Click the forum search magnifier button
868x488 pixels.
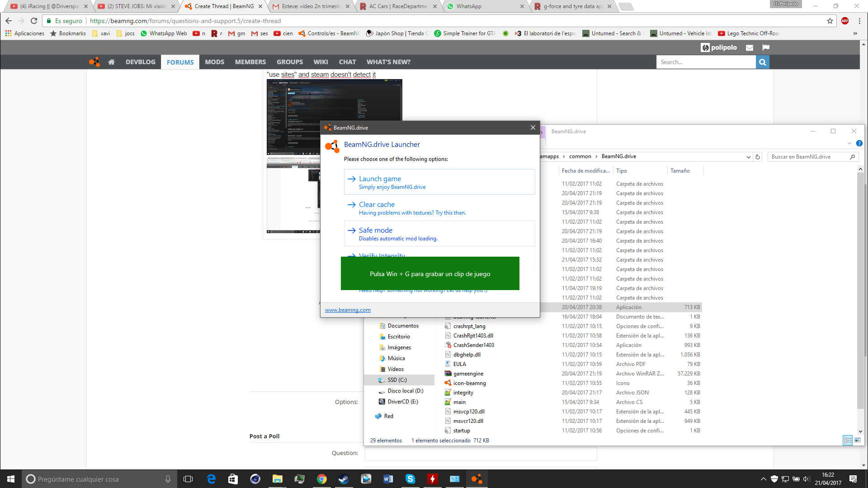[762, 62]
